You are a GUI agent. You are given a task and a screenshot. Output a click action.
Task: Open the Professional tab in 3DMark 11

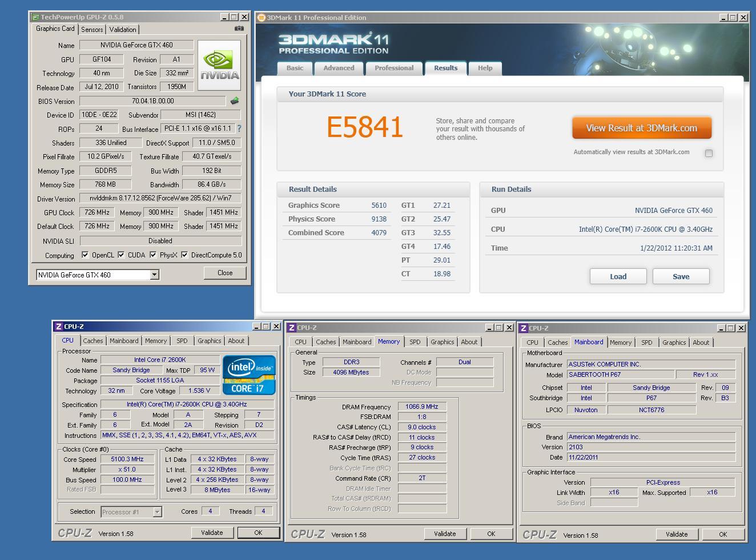394,68
